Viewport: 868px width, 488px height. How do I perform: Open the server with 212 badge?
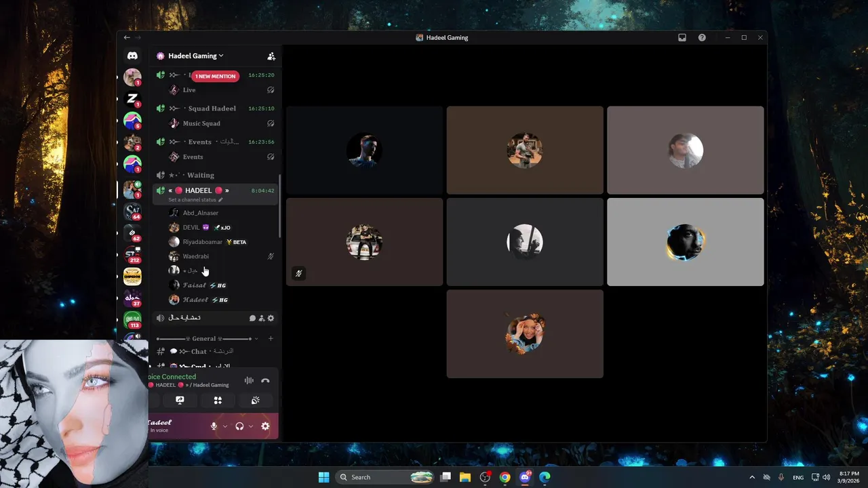132,256
